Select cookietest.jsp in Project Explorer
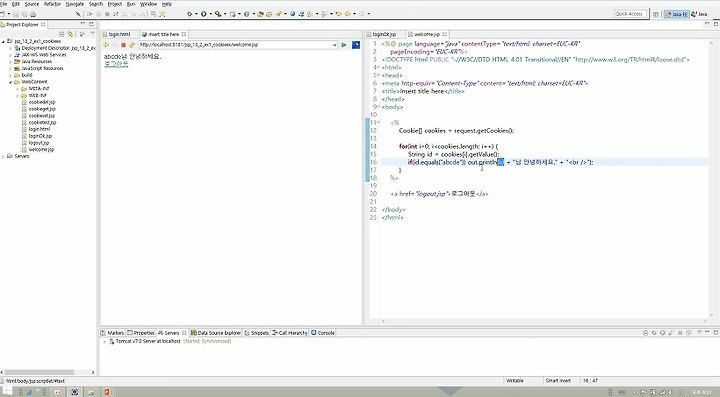Screen dimensions: 720x397 42,123
